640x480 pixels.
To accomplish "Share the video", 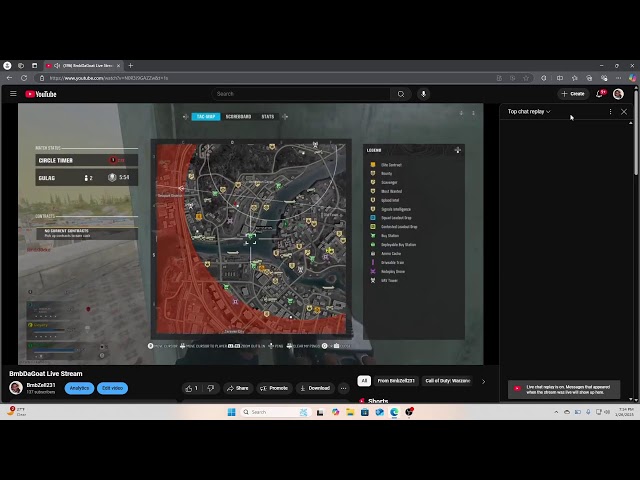I will click(238, 388).
